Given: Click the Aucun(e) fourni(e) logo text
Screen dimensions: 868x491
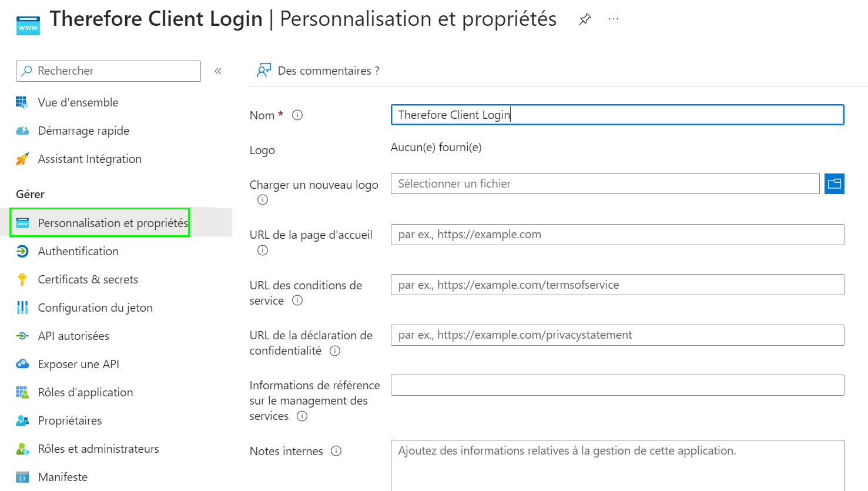Looking at the screenshot, I should pos(436,147).
